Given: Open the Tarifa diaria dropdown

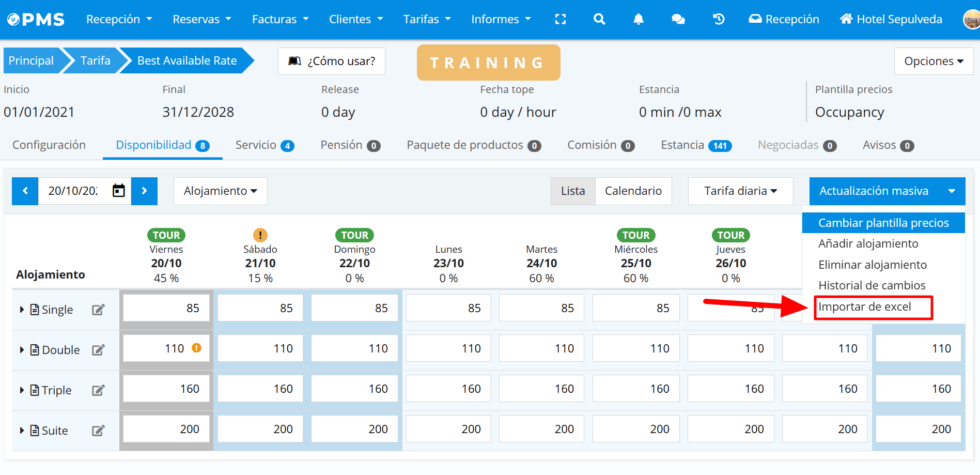Looking at the screenshot, I should (x=740, y=191).
